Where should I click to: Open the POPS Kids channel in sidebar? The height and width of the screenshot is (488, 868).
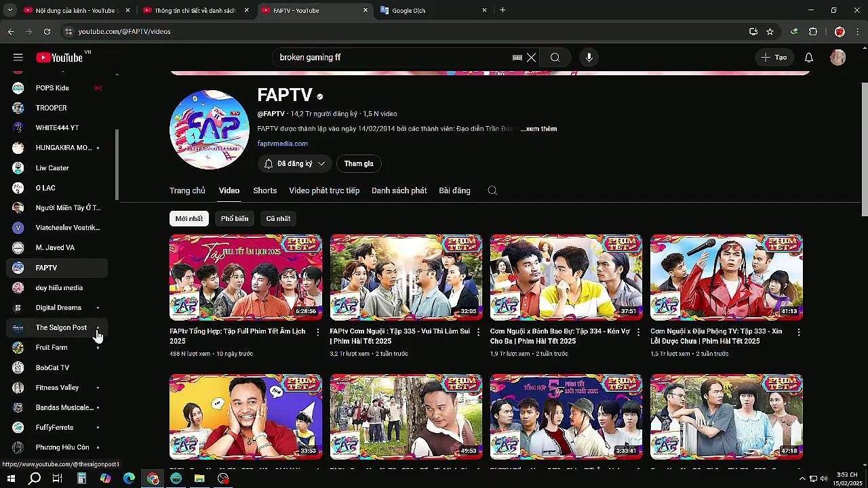[x=57, y=88]
